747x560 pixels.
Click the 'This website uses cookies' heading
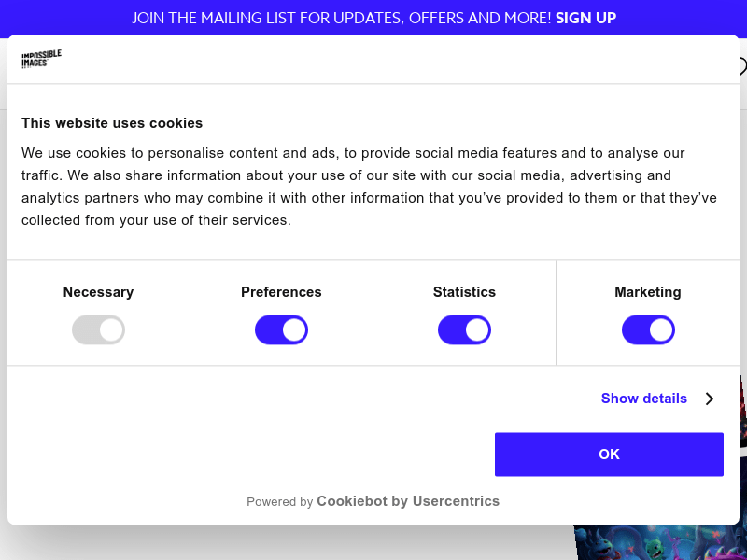click(112, 123)
